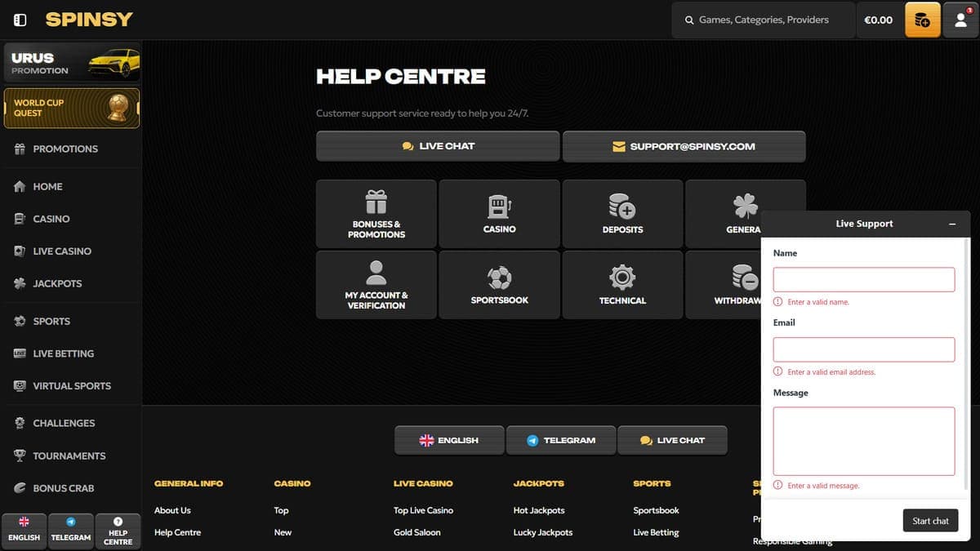Open the sidebar English language button
Viewport: 980px width, 551px height.
click(24, 531)
